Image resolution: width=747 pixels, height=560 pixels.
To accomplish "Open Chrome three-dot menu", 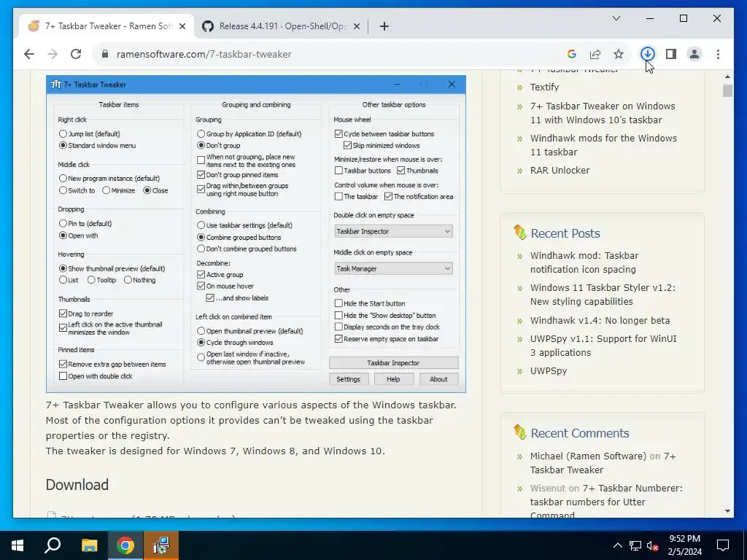I will 718,54.
